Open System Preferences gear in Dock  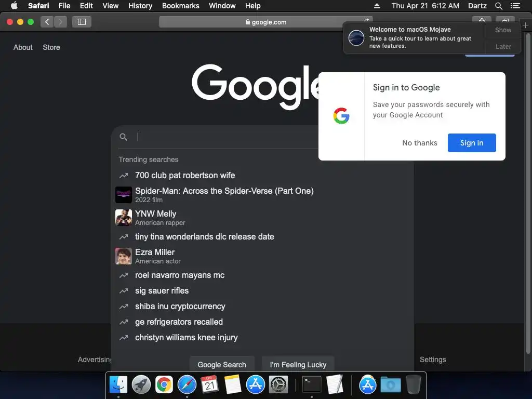pyautogui.click(x=278, y=385)
